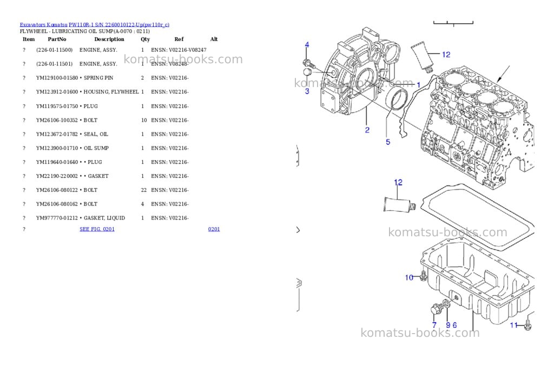The width and height of the screenshot is (554, 392).
Task: Click the HOUSING, FLYWHEEL description
Action: coord(111,92)
